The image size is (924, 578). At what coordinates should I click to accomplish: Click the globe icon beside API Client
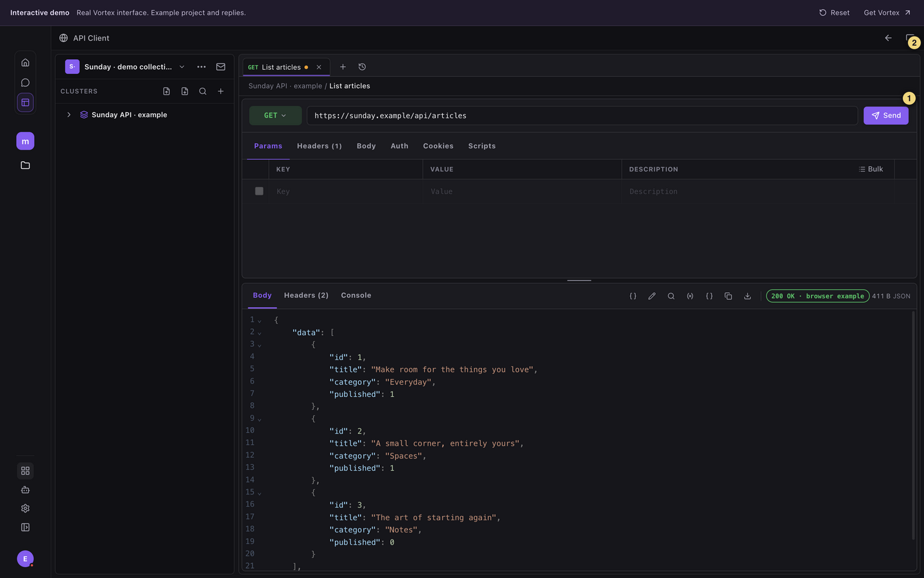64,38
